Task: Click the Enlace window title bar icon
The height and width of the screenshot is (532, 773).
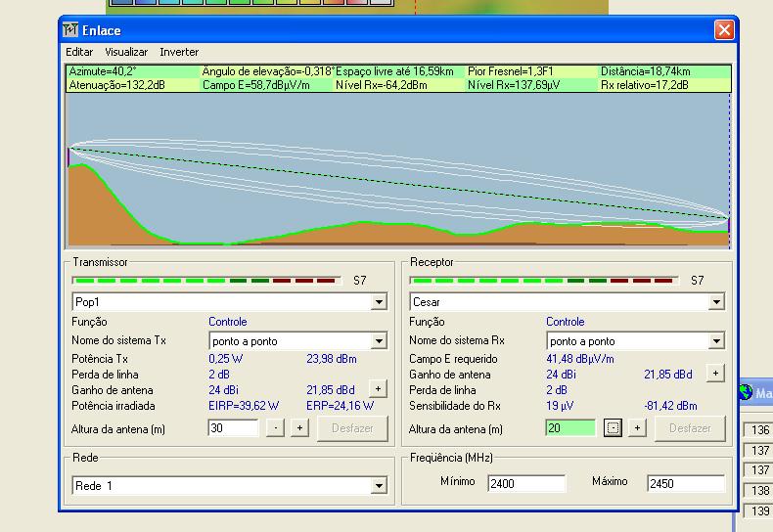Action: [x=69, y=30]
